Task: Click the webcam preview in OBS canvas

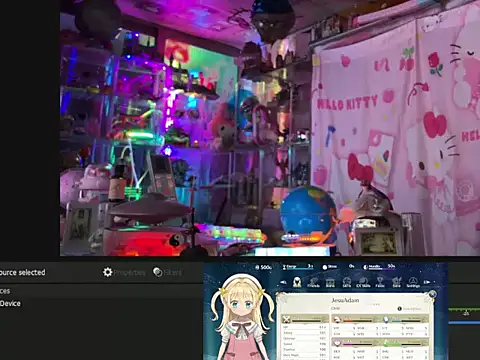Action: point(270,128)
